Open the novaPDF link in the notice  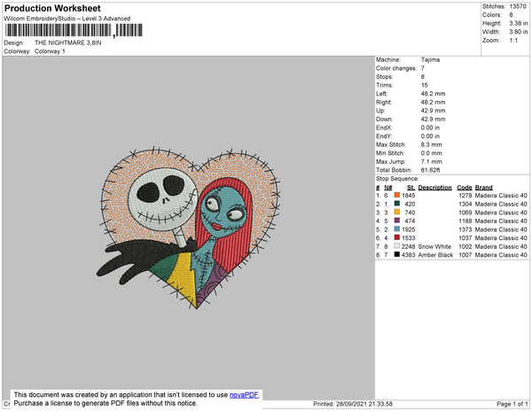[x=244, y=395]
